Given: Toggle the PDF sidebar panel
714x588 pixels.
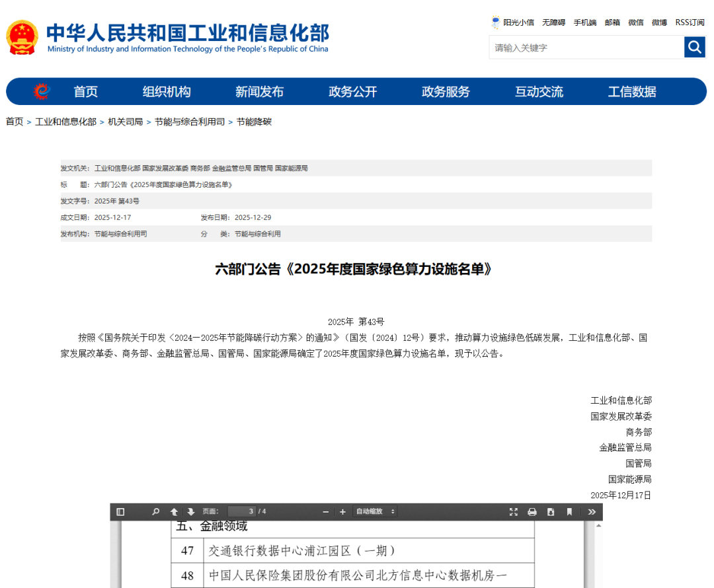Looking at the screenshot, I should (x=120, y=511).
